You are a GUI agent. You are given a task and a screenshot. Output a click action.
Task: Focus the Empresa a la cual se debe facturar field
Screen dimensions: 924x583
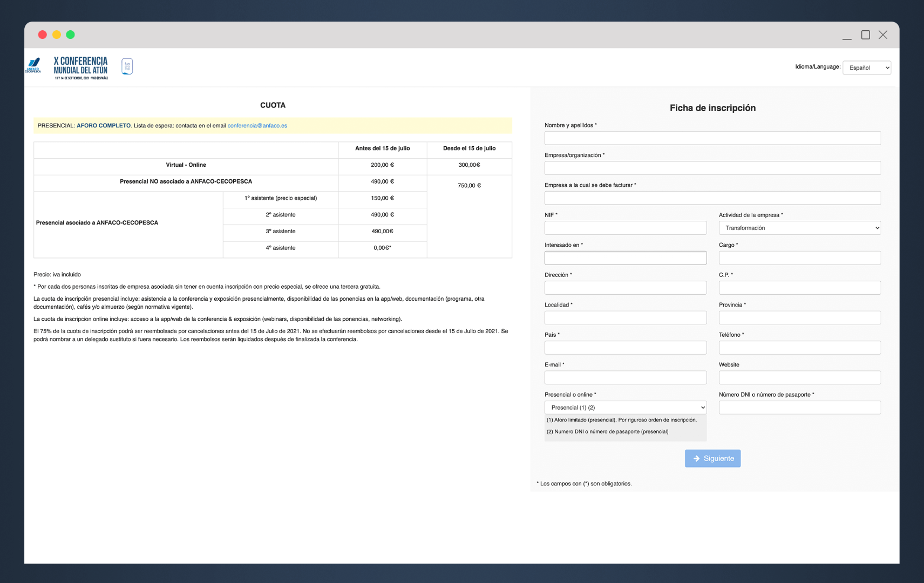[713, 198]
